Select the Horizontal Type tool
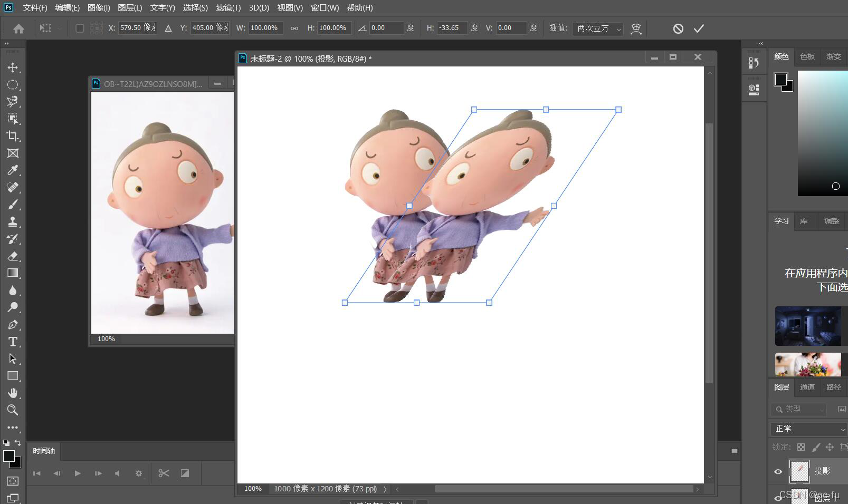This screenshot has height=504, width=848. coord(13,342)
